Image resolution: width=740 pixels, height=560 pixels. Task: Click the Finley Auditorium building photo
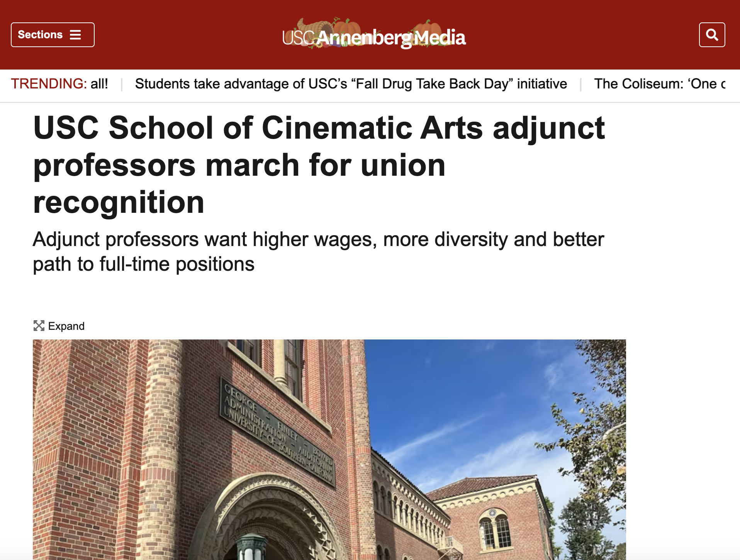click(x=329, y=450)
